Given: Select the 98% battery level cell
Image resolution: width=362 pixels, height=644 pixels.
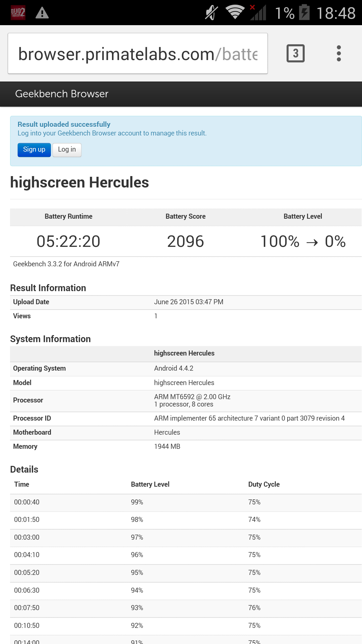Looking at the screenshot, I should [x=137, y=520].
